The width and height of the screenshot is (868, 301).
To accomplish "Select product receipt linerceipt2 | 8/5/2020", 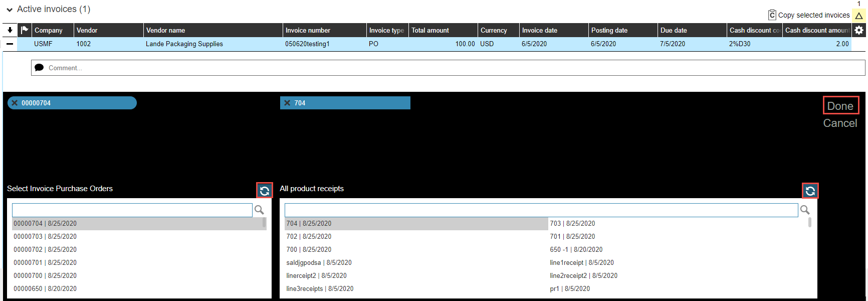I will click(416, 276).
